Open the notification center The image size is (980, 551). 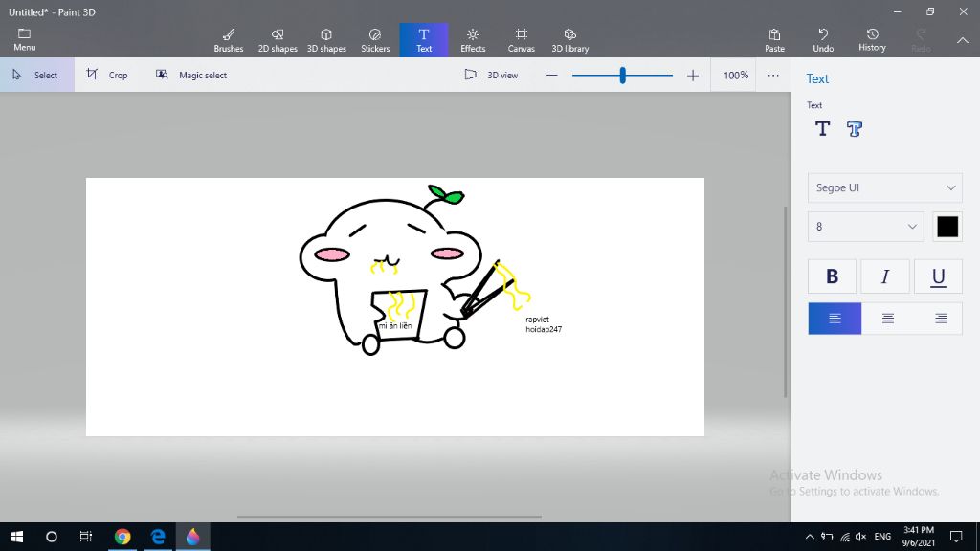956,537
